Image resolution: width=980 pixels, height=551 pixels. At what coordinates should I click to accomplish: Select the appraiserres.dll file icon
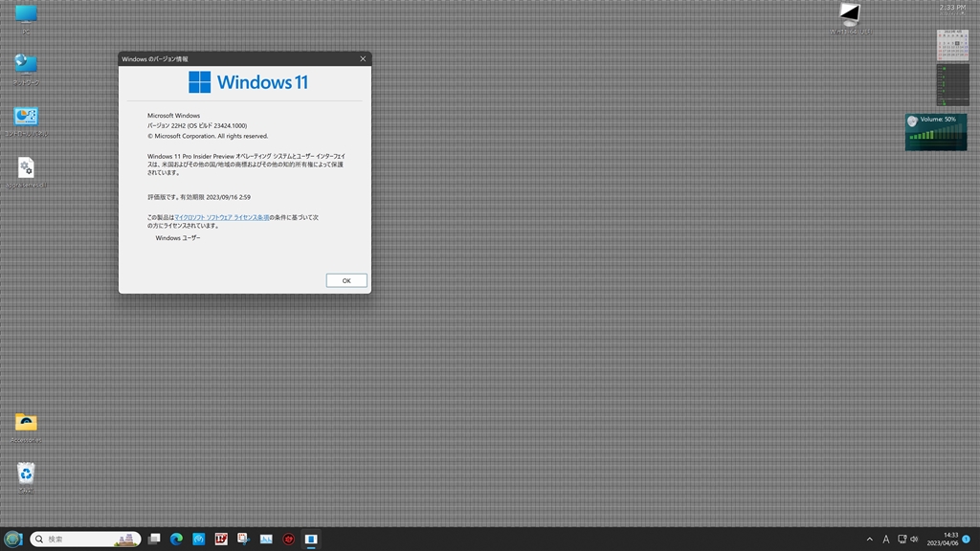click(26, 172)
